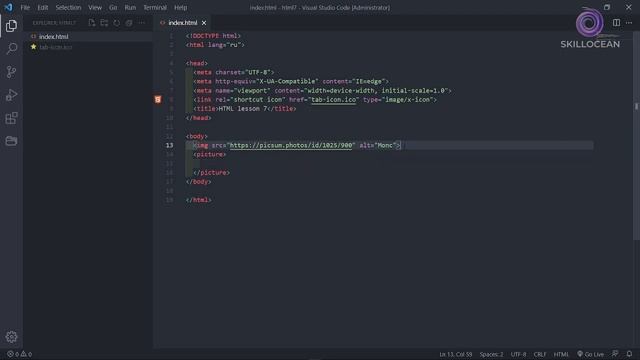Image resolution: width=640 pixels, height=360 pixels.
Task: Click the tab-icon.ico href link on line 8
Action: point(333,100)
